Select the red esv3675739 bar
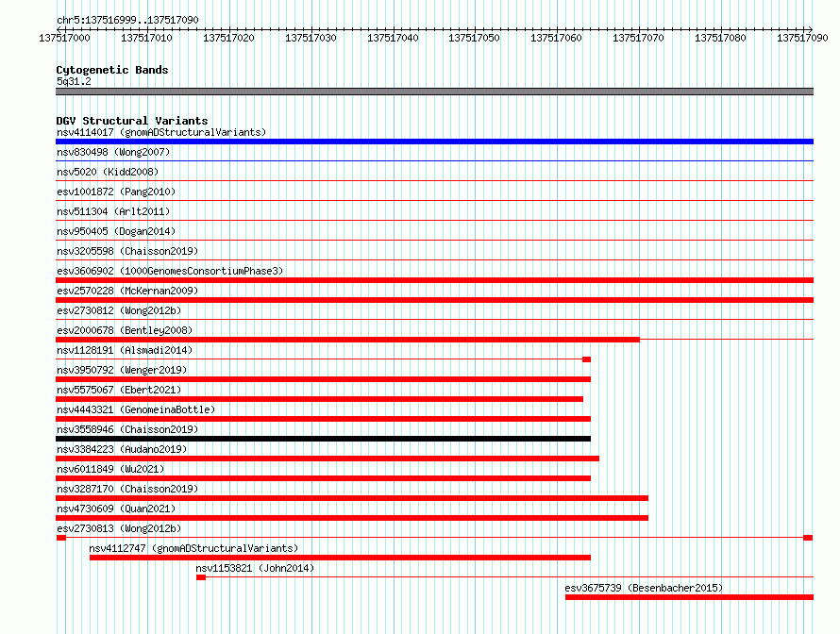 coord(690,597)
